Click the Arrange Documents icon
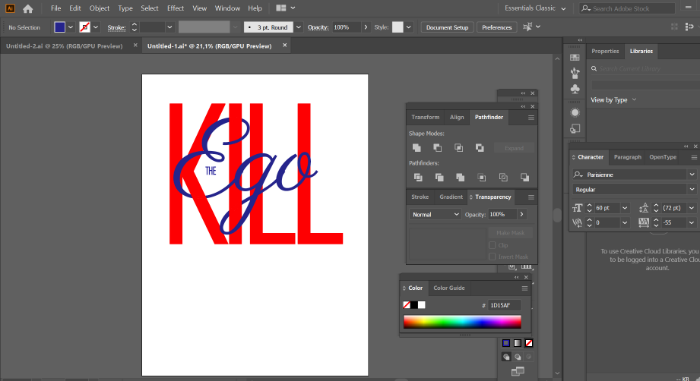 (281, 8)
